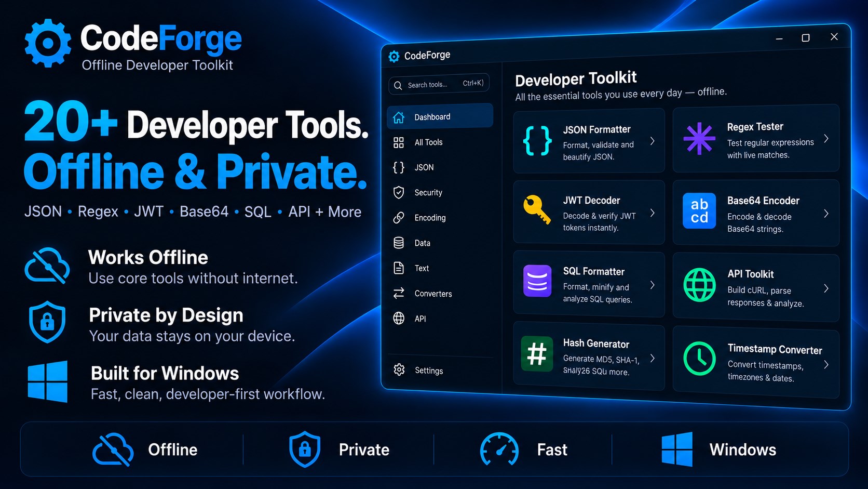Select the JSON sidebar menu item

coord(440,167)
